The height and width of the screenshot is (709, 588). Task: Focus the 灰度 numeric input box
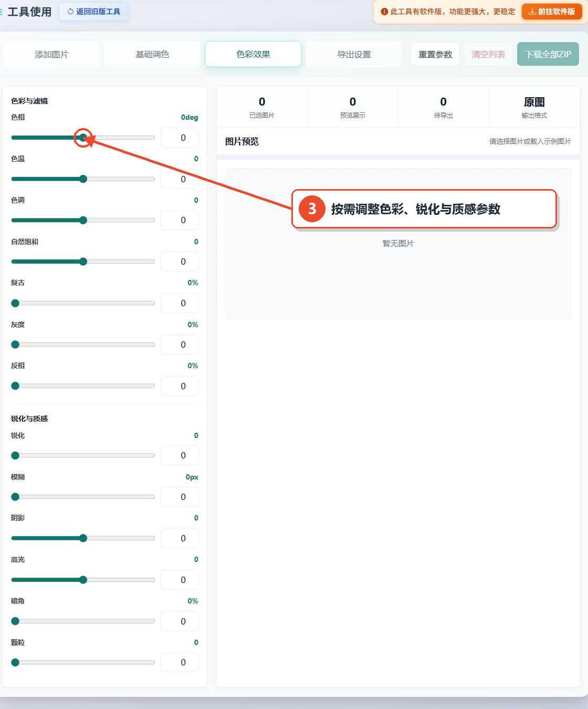tap(180, 345)
